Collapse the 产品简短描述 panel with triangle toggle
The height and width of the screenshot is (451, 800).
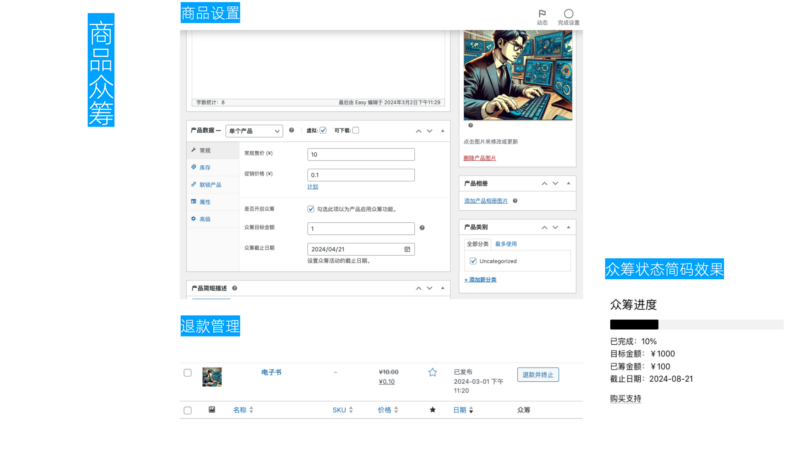(x=442, y=288)
